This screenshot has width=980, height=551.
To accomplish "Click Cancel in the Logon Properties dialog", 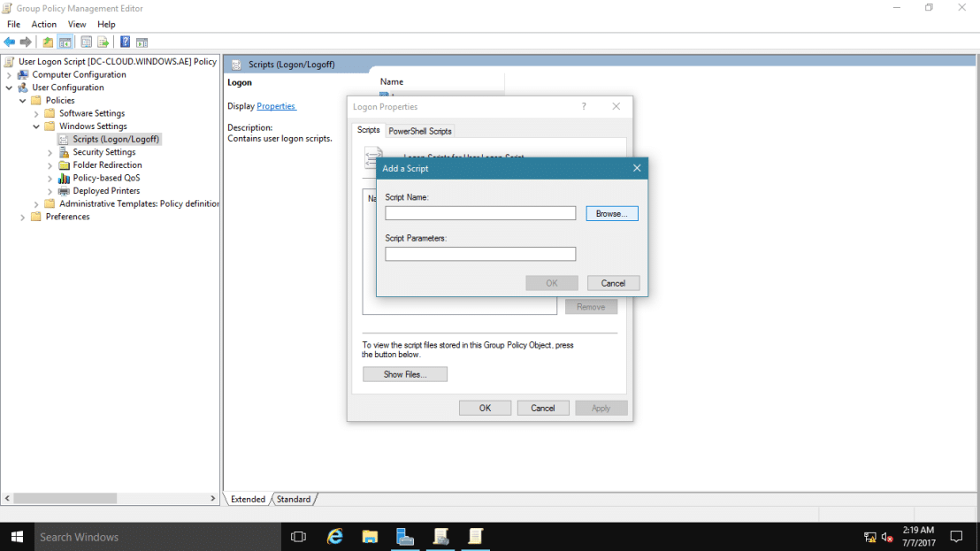I will (543, 408).
